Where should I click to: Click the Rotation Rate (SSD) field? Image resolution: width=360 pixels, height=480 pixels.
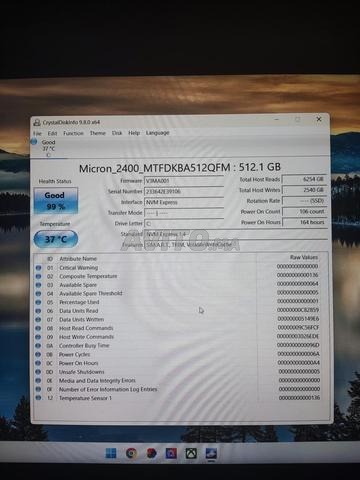coord(304,201)
